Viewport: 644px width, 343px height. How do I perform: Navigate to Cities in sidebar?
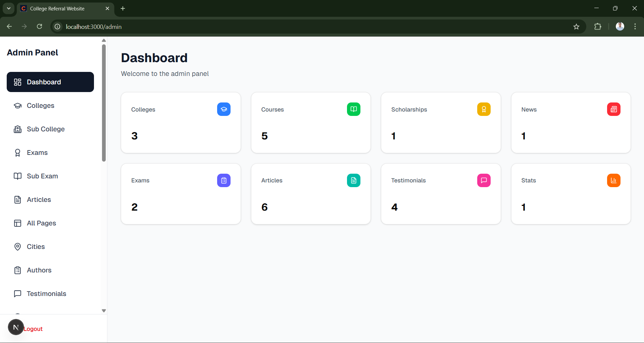[36, 247]
